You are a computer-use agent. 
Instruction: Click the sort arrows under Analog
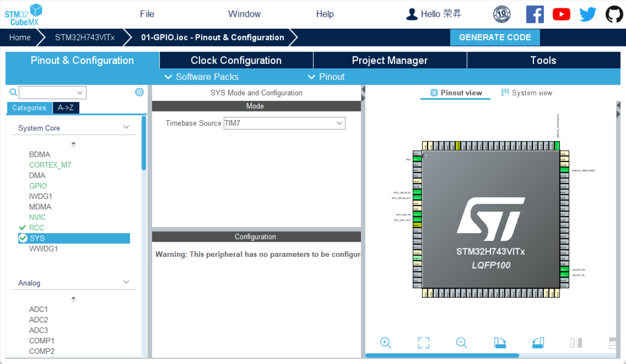(x=74, y=299)
